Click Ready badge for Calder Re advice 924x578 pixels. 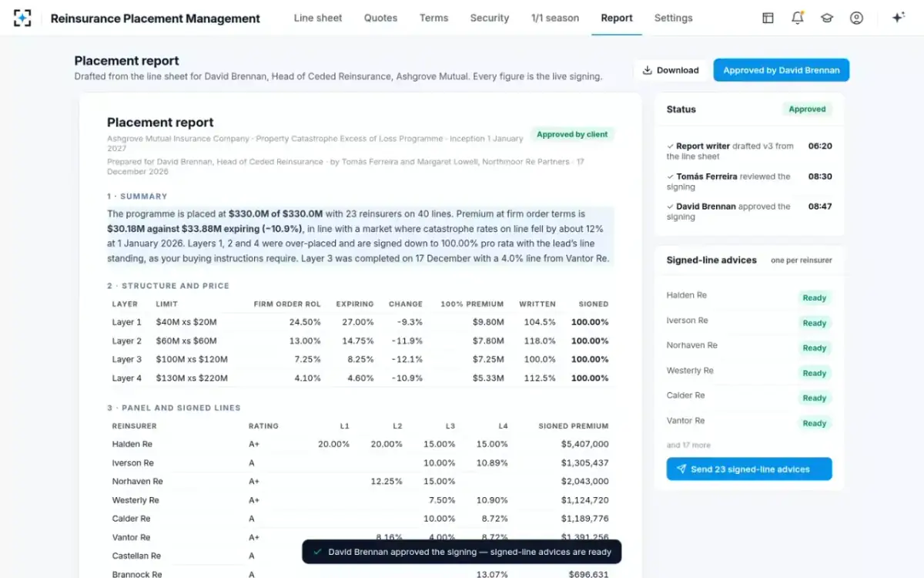pyautogui.click(x=814, y=398)
